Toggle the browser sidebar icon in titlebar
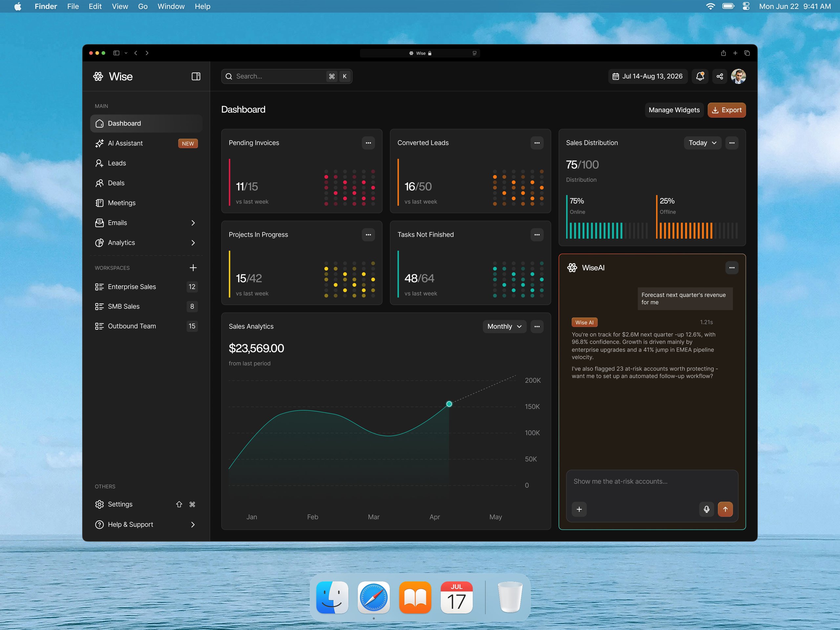This screenshot has height=630, width=840. 116,53
